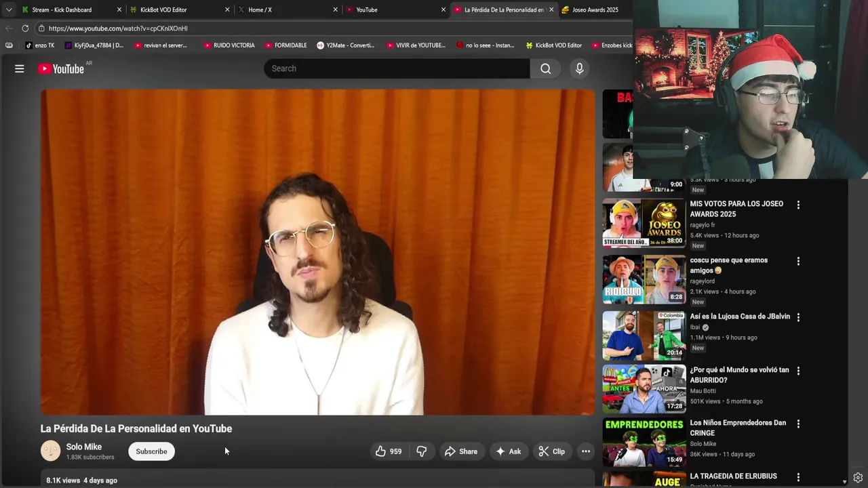Screen dimensions: 868x488
Task: Close the Stream - Kick Dashboard tab
Action: (x=119, y=9)
